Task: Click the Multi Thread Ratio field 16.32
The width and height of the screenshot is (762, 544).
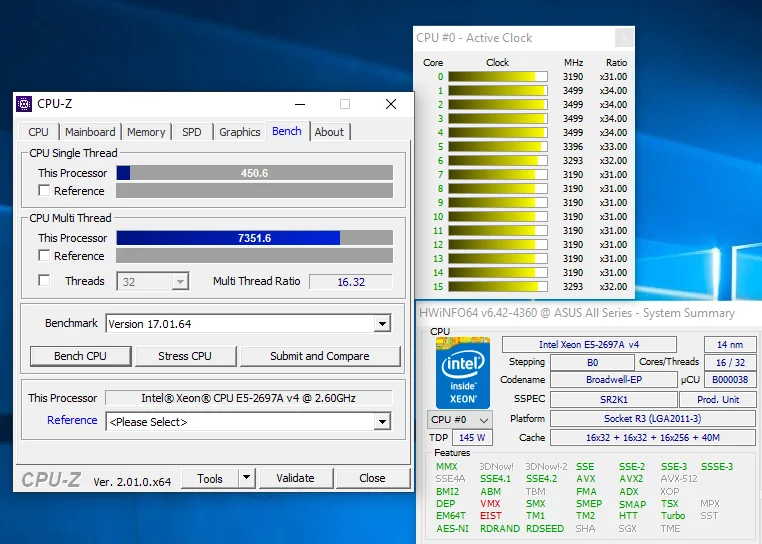Action: tap(351, 282)
